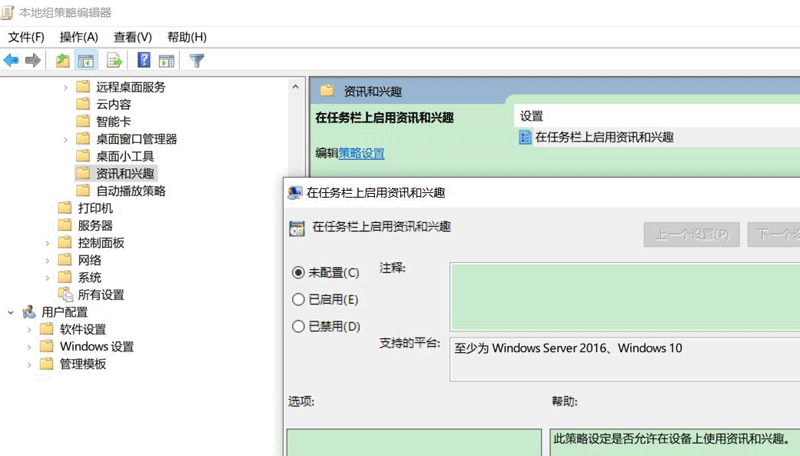
Task: Select the 已禁用 radio button
Action: (x=298, y=326)
